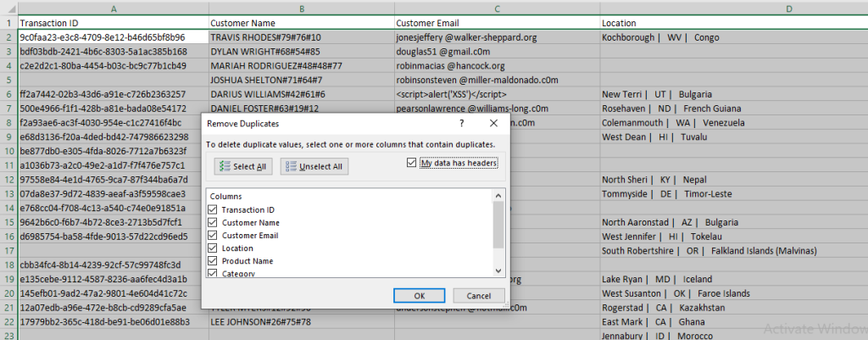
Task: Uncheck the Location column checkbox
Action: pyautogui.click(x=213, y=248)
